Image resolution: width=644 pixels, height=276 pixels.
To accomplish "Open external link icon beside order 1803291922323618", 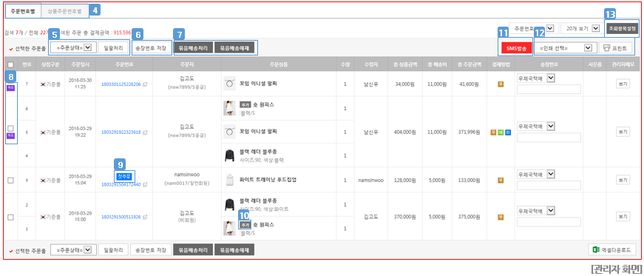I will coord(145,132).
